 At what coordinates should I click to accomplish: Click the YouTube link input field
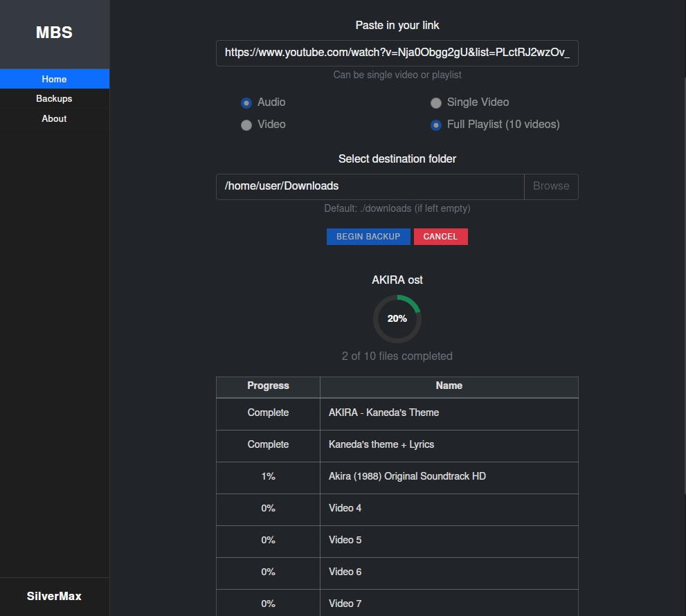397,53
